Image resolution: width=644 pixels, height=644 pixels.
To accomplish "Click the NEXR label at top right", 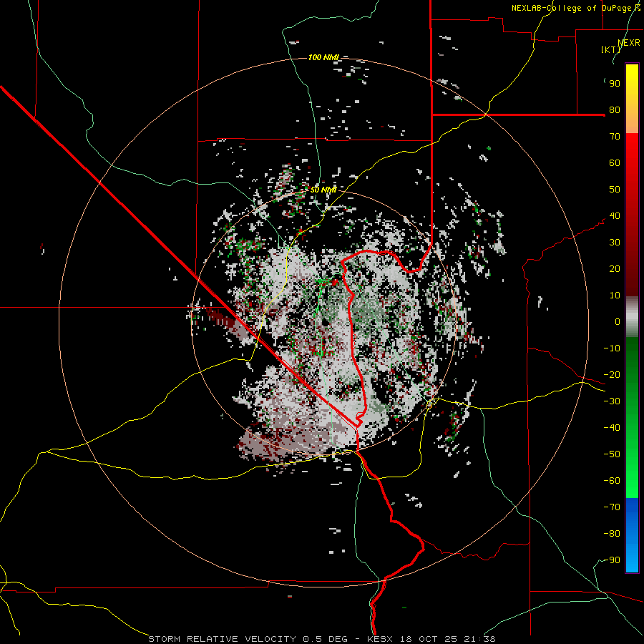I will pyautogui.click(x=629, y=43).
